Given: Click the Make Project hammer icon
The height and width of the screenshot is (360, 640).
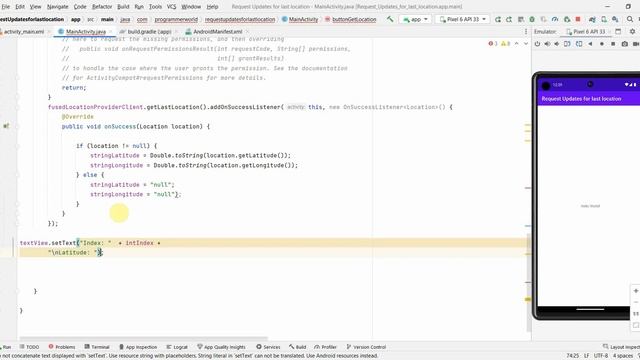Looking at the screenshot, I should coord(390,19).
